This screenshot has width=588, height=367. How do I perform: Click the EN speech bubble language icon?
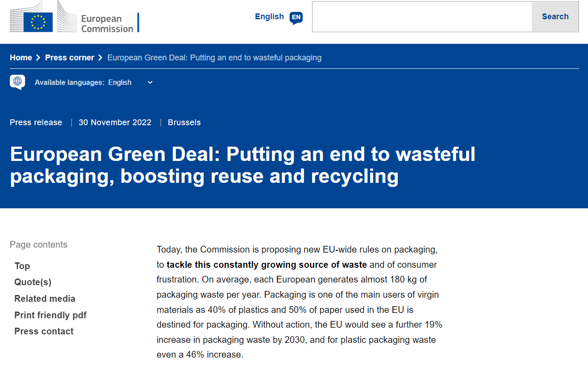click(295, 18)
